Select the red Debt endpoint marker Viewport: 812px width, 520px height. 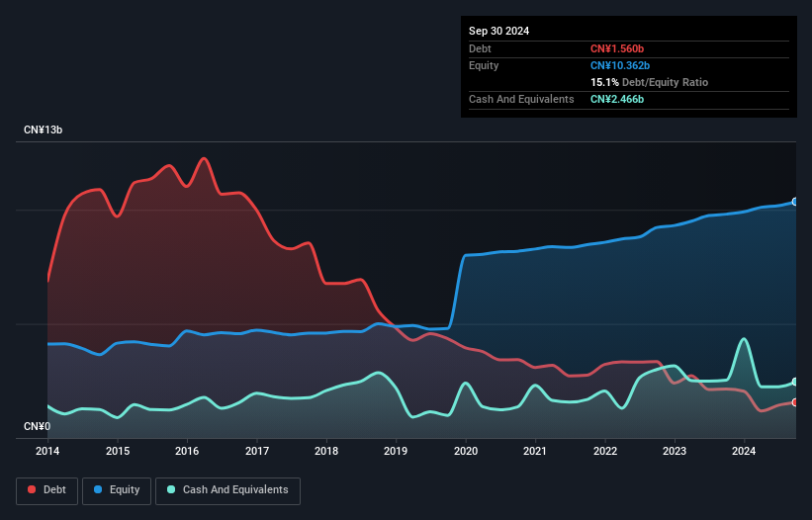point(795,402)
